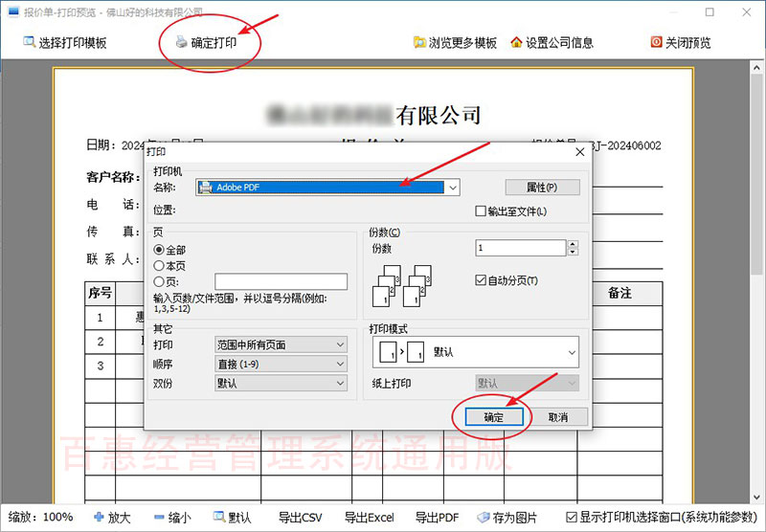Toggle 自动分页 checkbox

(x=481, y=280)
